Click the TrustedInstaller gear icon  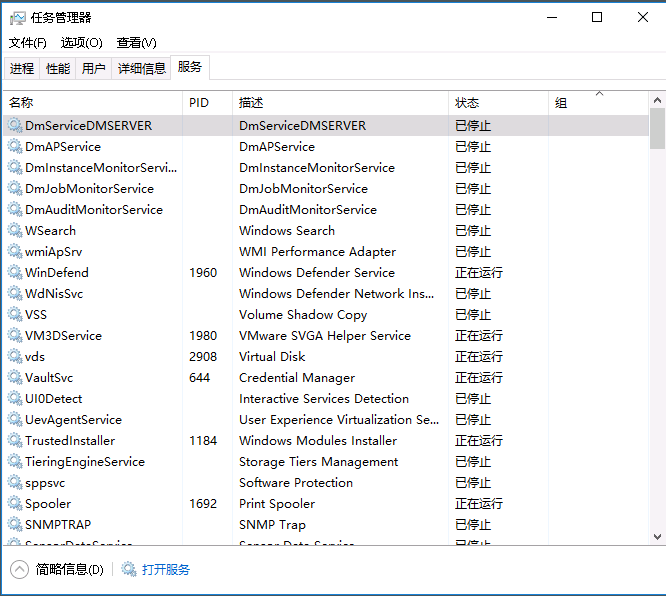(15, 441)
